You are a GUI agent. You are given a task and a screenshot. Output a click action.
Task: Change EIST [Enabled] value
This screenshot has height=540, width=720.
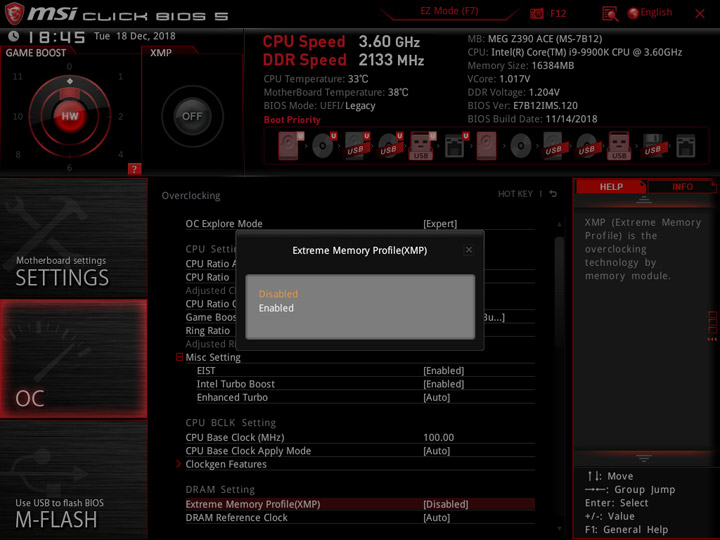coord(443,371)
